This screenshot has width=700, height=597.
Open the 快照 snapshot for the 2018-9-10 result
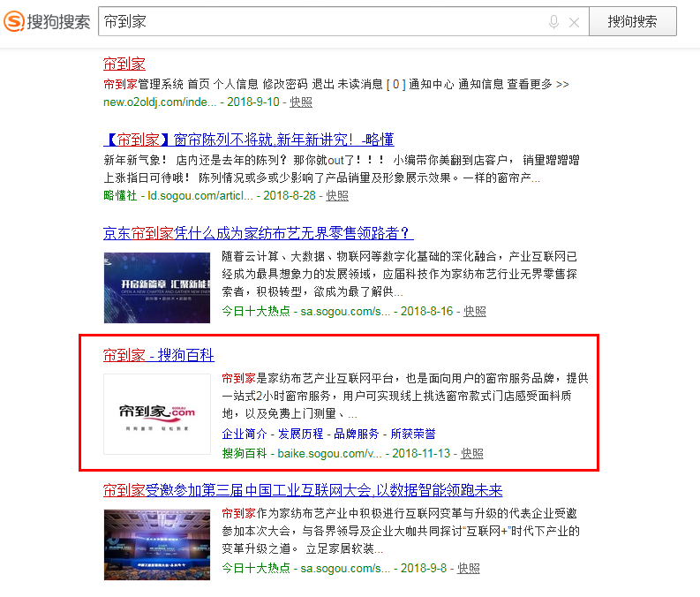301,102
